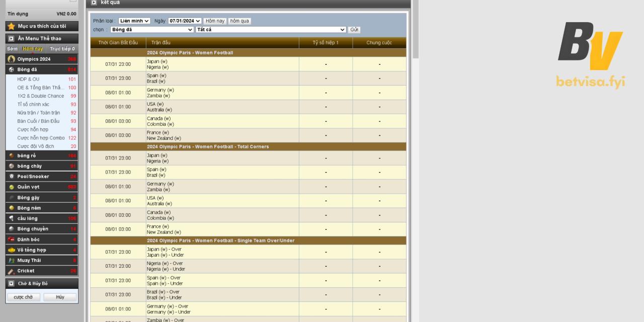Click the Muay Thái sport icon
Viewport: 644px width, 322px height.
point(11,261)
